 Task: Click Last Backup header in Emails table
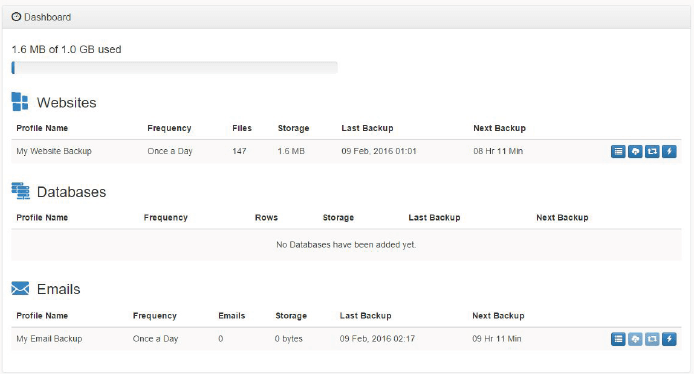(x=366, y=316)
